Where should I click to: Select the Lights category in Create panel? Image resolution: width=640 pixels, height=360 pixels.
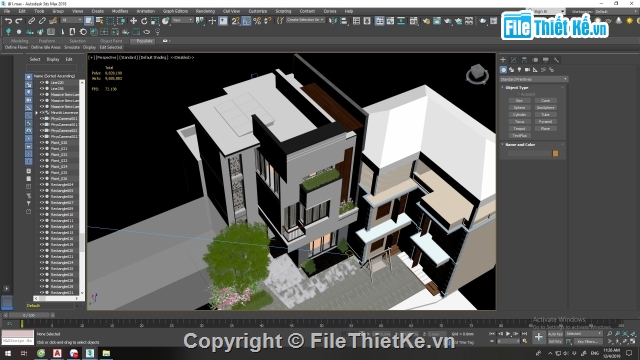(x=519, y=70)
